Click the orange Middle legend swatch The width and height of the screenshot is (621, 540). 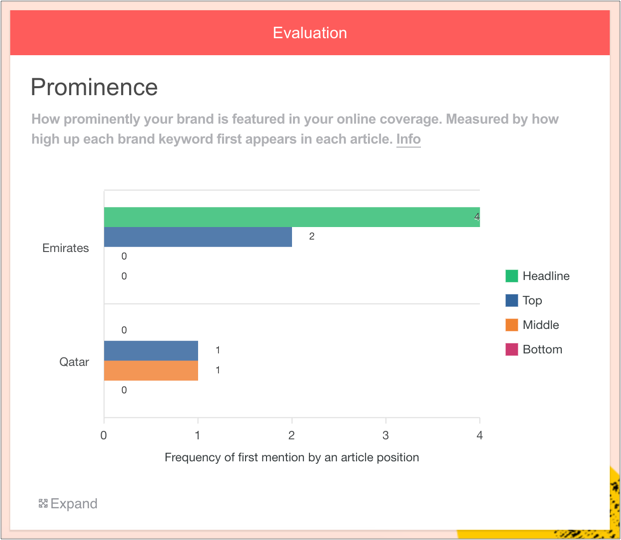[512, 325]
